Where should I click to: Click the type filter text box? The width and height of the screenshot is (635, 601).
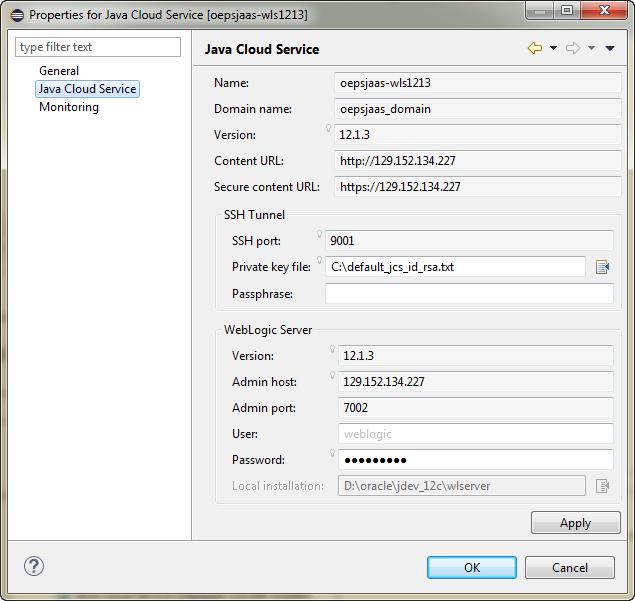(98, 47)
